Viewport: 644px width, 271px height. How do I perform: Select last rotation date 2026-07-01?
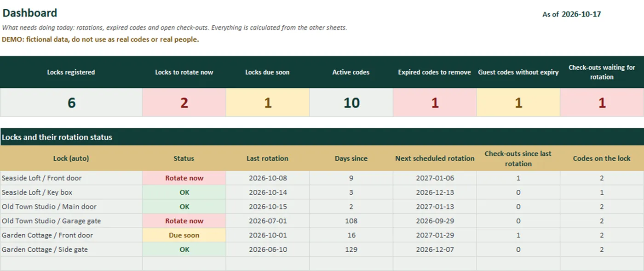pos(267,221)
